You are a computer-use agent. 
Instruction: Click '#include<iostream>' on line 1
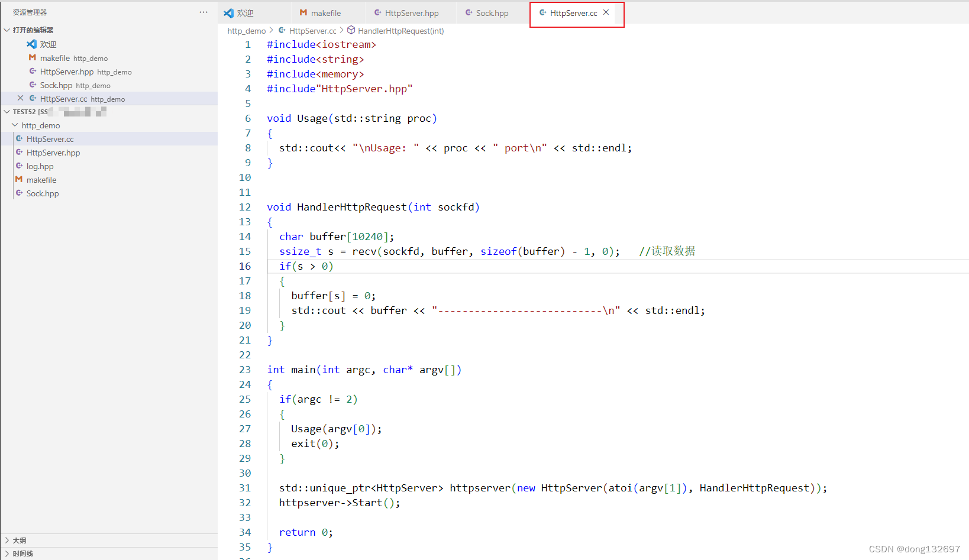[321, 44]
